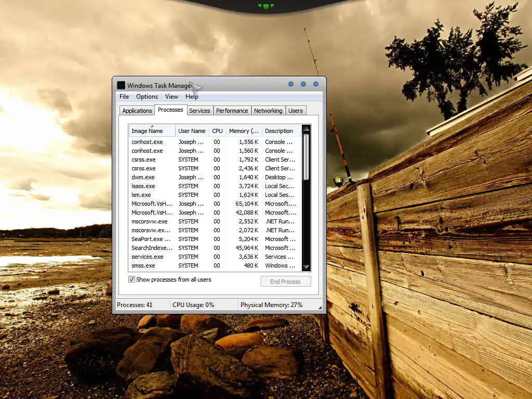Sort by the Image Name column header
This screenshot has height=399, width=532.
pyautogui.click(x=152, y=131)
